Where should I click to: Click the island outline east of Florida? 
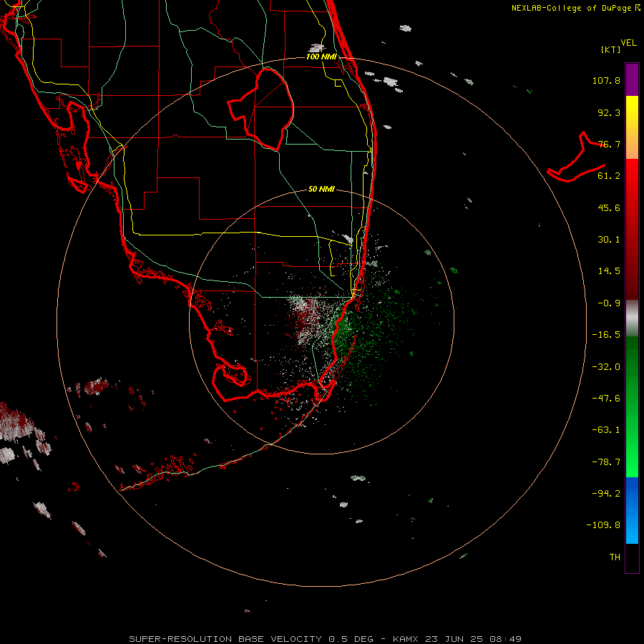tap(577, 158)
